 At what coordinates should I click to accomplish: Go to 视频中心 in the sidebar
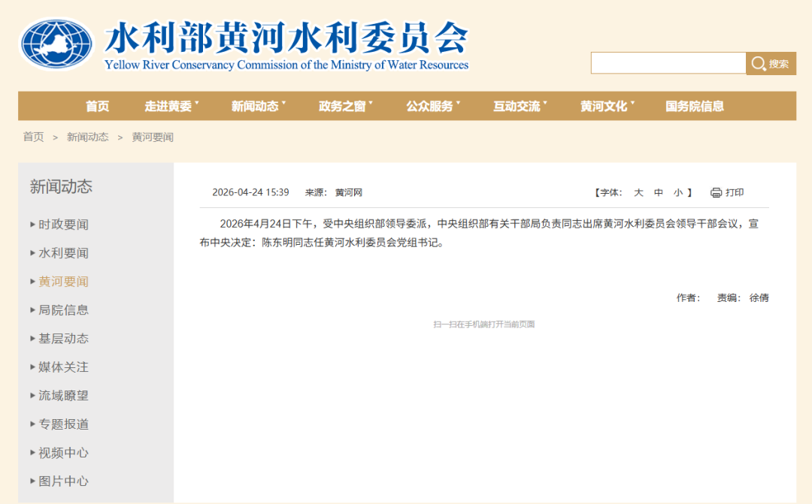pyautogui.click(x=63, y=453)
